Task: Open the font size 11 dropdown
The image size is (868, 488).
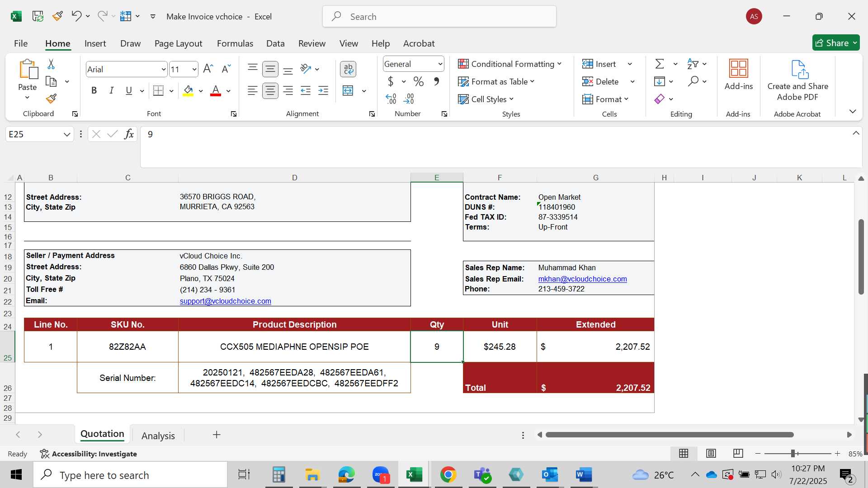Action: (x=194, y=70)
